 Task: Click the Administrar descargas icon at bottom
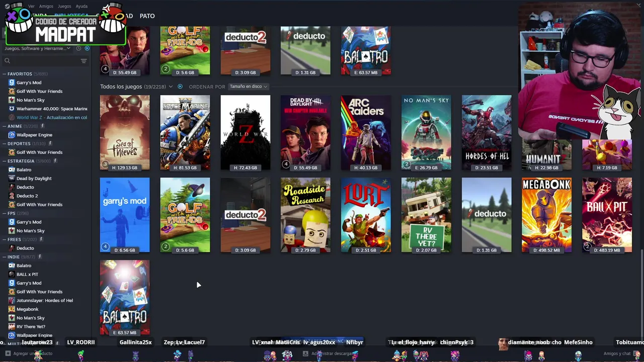click(x=305, y=353)
